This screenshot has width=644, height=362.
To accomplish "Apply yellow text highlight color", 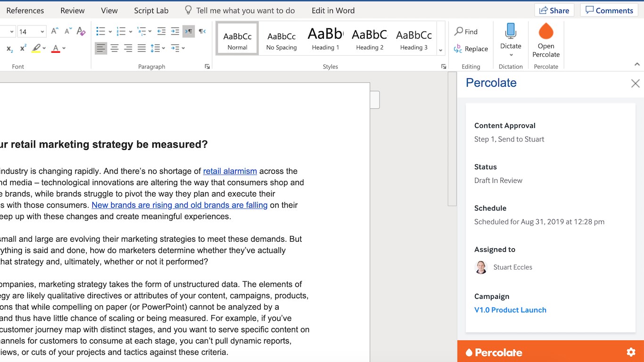I will [36, 48].
